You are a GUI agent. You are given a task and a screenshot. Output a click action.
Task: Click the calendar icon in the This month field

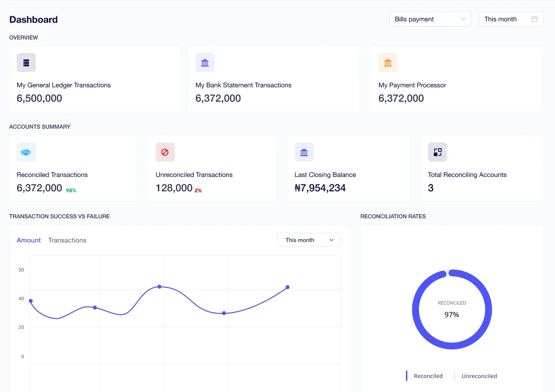point(535,19)
